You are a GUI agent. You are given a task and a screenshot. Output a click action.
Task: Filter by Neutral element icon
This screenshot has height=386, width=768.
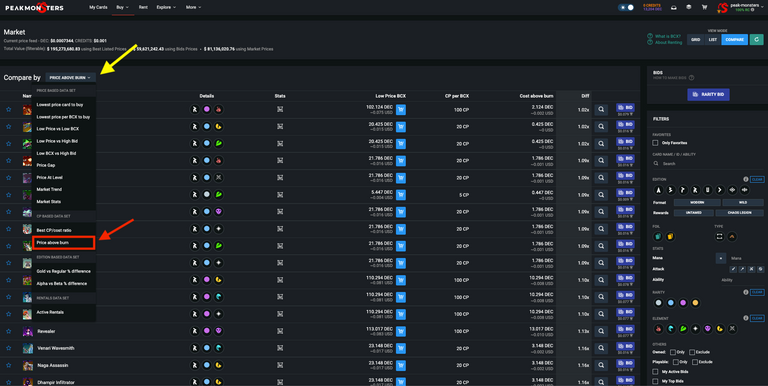click(x=732, y=329)
